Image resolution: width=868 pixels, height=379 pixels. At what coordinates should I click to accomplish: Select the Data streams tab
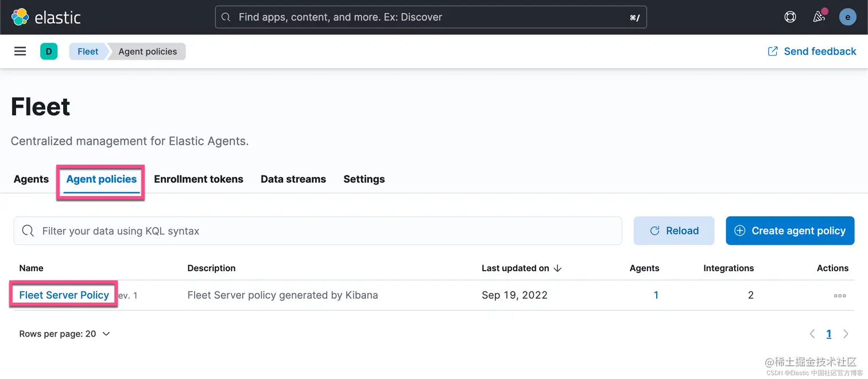(x=293, y=179)
